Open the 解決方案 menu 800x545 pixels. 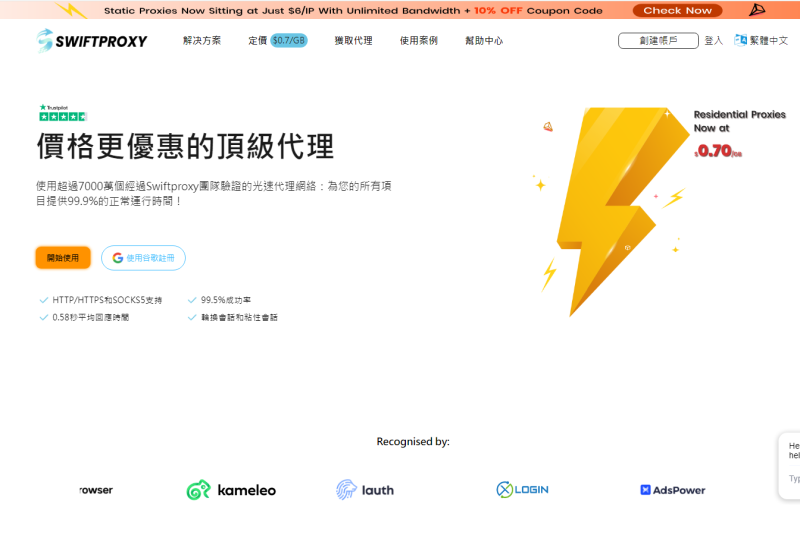pyautogui.click(x=202, y=40)
